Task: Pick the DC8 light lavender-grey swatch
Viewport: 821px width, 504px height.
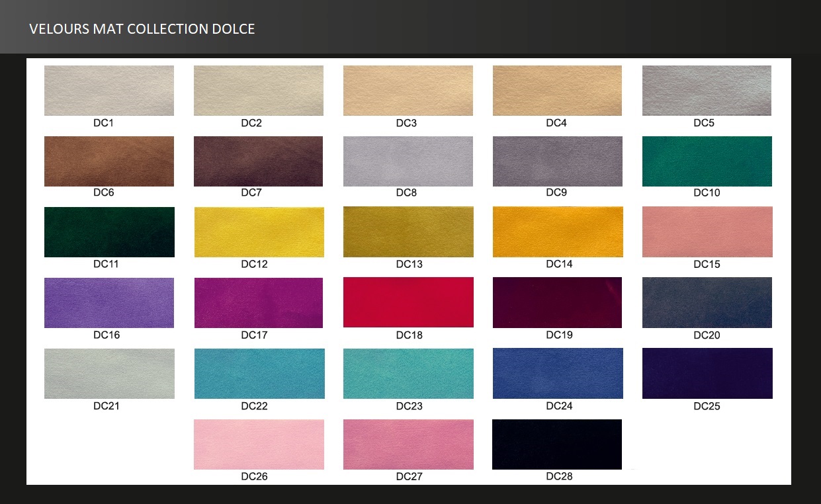Action: [x=408, y=161]
